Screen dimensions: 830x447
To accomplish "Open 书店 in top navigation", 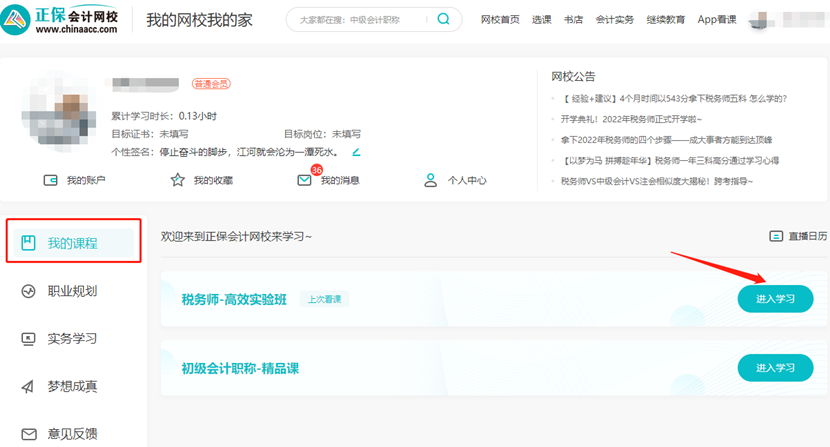I will [x=573, y=20].
